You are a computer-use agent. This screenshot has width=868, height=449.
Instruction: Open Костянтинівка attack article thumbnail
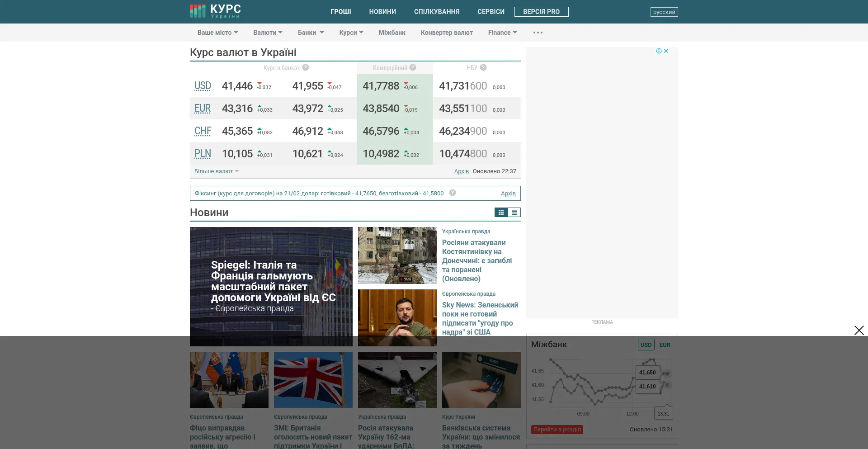point(397,255)
